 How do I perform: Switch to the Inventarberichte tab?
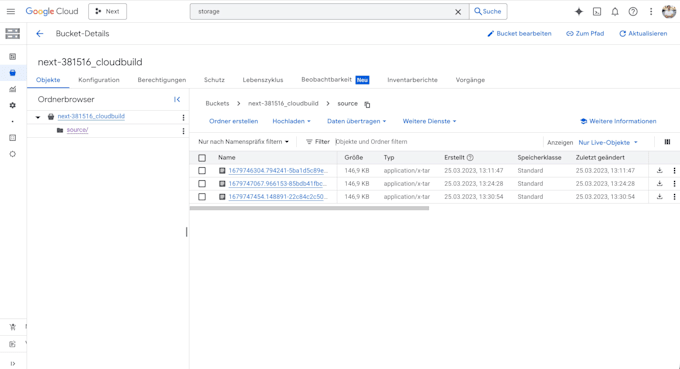pyautogui.click(x=412, y=80)
